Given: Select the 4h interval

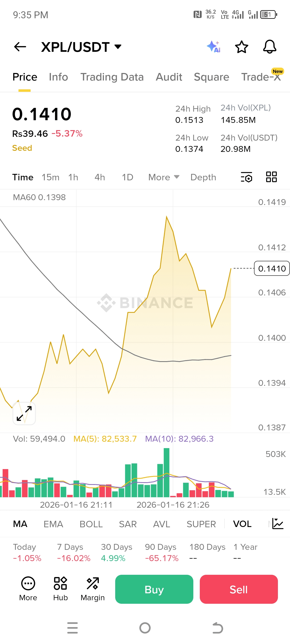Looking at the screenshot, I should (x=100, y=177).
